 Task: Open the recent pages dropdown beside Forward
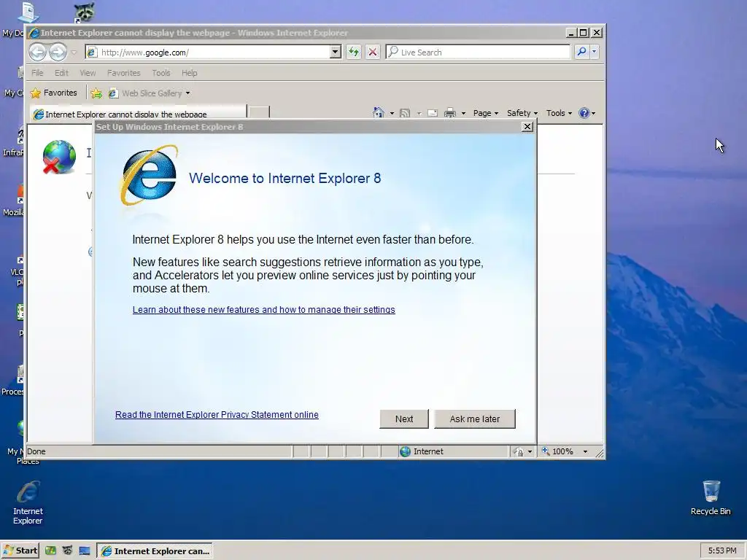[74, 52]
